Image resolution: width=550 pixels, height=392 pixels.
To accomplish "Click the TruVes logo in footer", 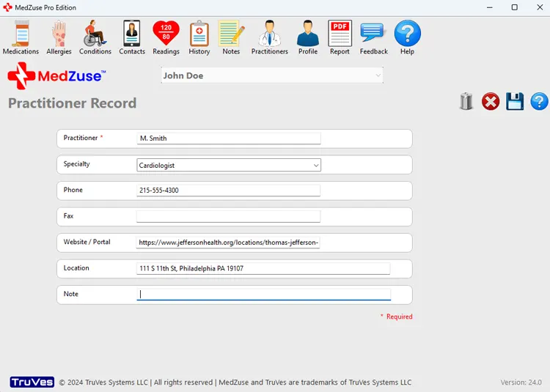I will [x=32, y=382].
